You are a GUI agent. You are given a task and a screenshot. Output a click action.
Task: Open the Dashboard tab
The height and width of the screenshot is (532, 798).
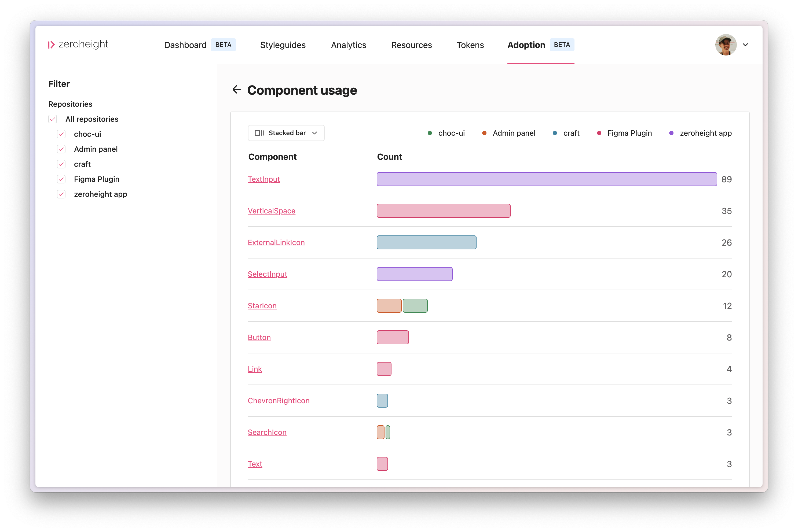click(185, 45)
